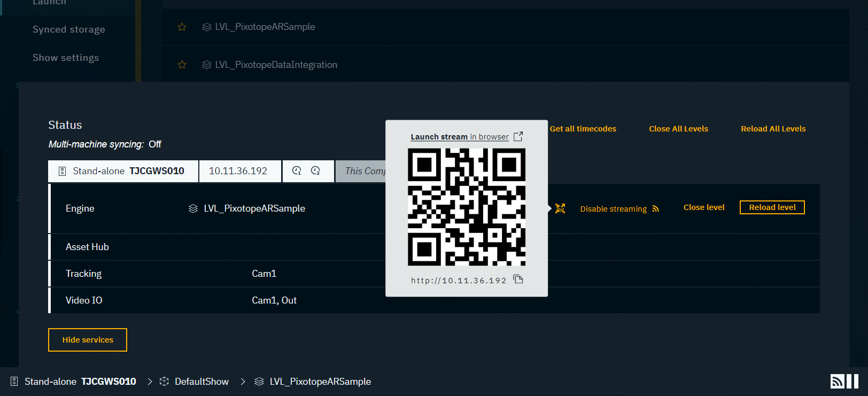Click the streaming status icon in bottom bar
Image resolution: width=868 pixels, height=396 pixels.
pos(837,381)
